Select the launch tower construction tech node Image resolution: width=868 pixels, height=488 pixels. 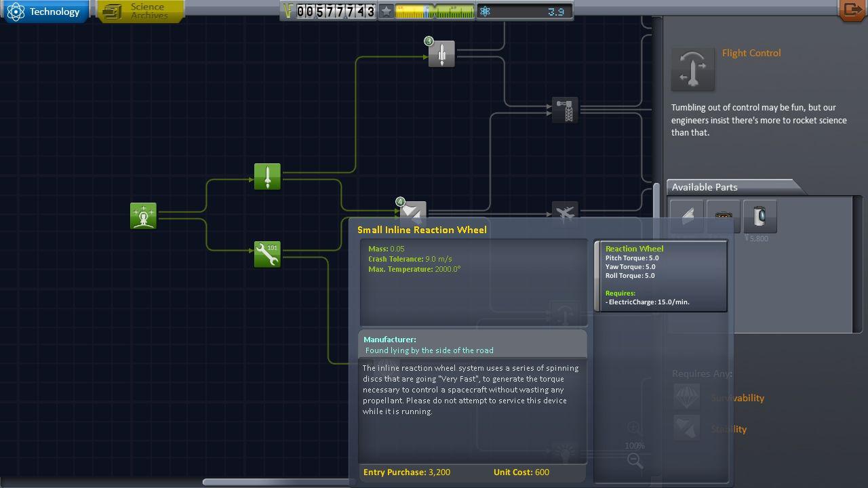(x=565, y=109)
